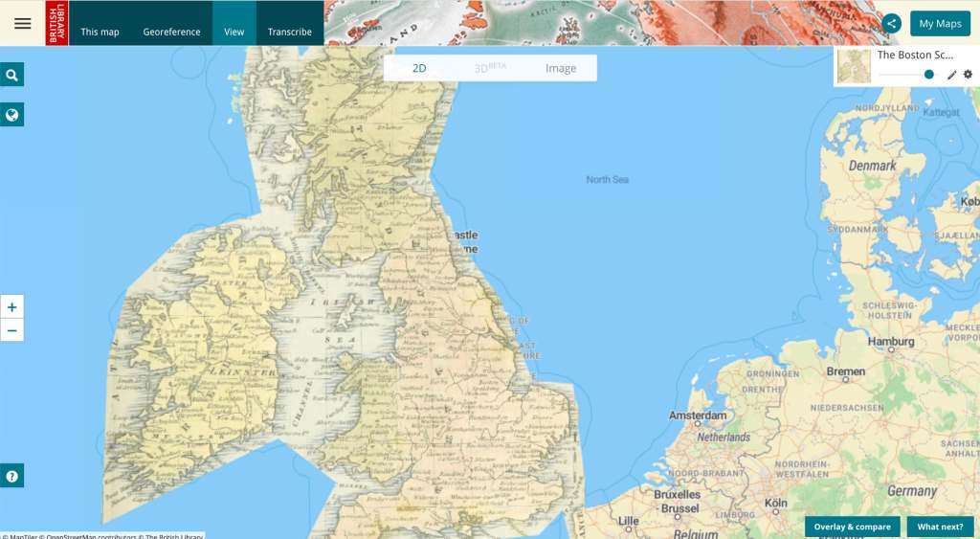Switch to 3D beta view mode
The height and width of the screenshot is (539, 980).
tap(489, 68)
